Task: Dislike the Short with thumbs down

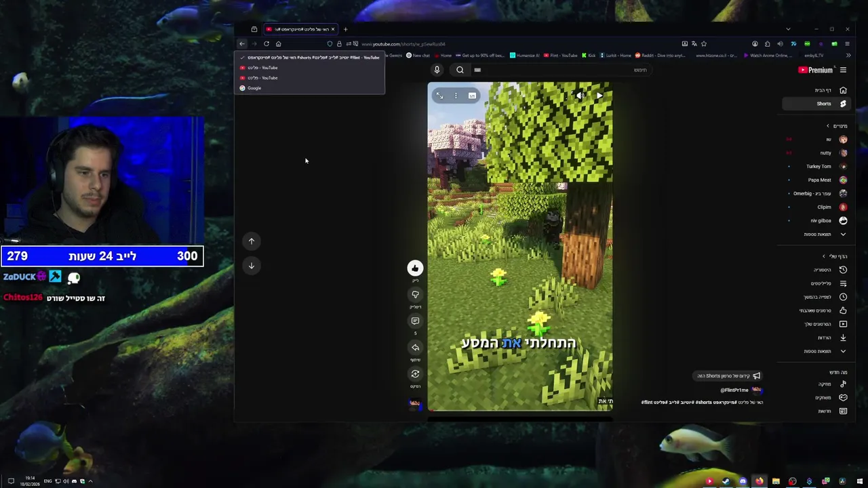Action: pos(415,295)
